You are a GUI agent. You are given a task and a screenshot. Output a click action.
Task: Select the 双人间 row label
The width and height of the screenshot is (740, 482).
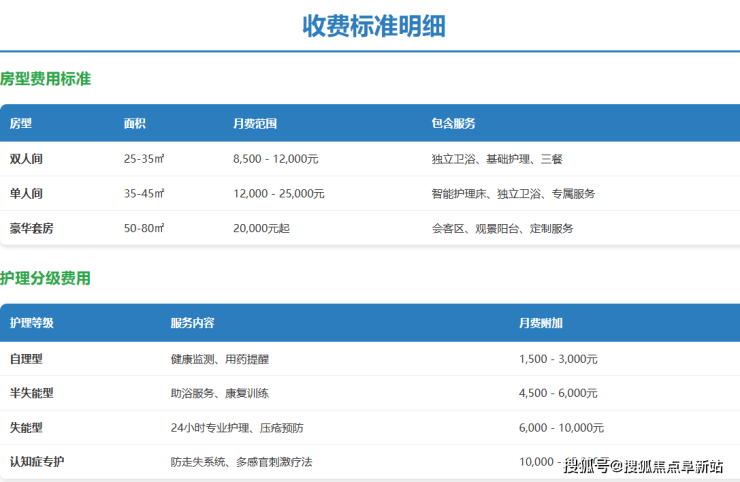(x=27, y=159)
